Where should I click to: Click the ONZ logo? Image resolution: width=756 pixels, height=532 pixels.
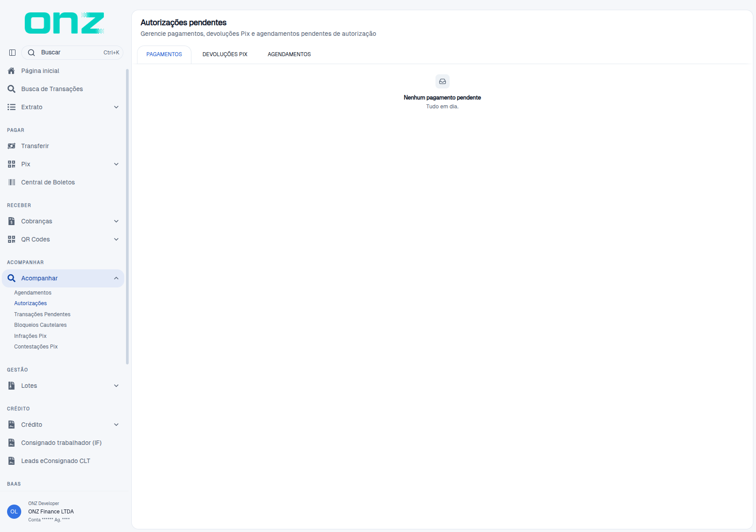(x=65, y=23)
